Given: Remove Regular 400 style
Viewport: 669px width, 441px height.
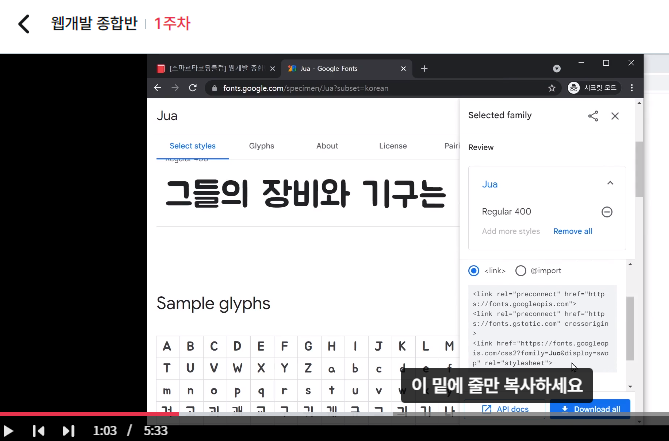Looking at the screenshot, I should (x=607, y=212).
